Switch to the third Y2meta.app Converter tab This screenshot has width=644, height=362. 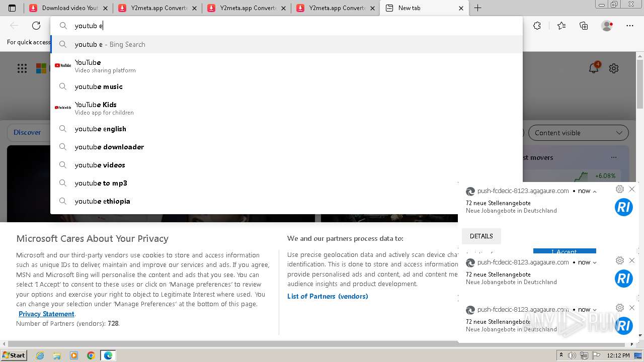247,8
